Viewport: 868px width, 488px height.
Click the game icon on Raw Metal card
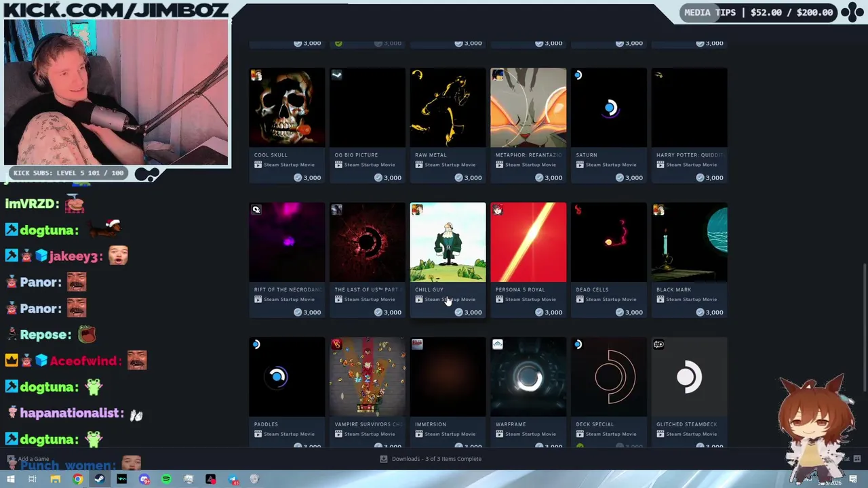417,75
